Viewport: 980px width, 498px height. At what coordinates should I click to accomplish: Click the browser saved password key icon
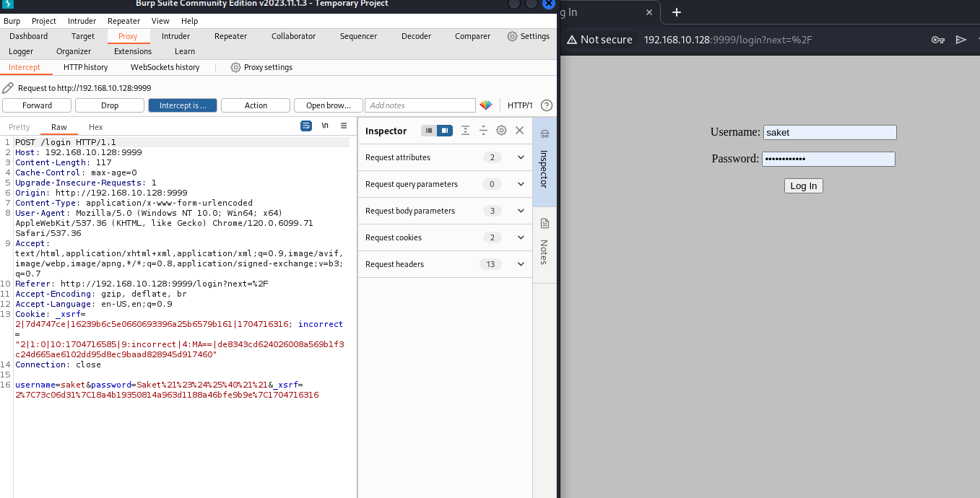click(x=938, y=40)
